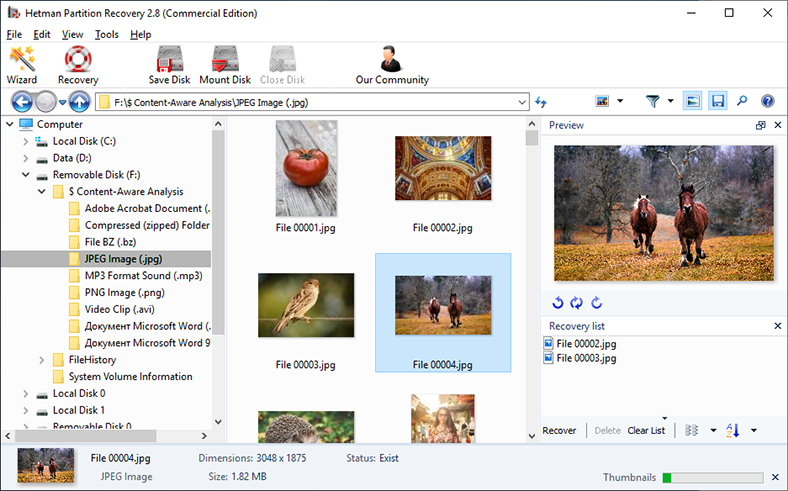Click the A-Z sort icon
Viewport: 788px width, 491px height.
pyautogui.click(x=733, y=430)
